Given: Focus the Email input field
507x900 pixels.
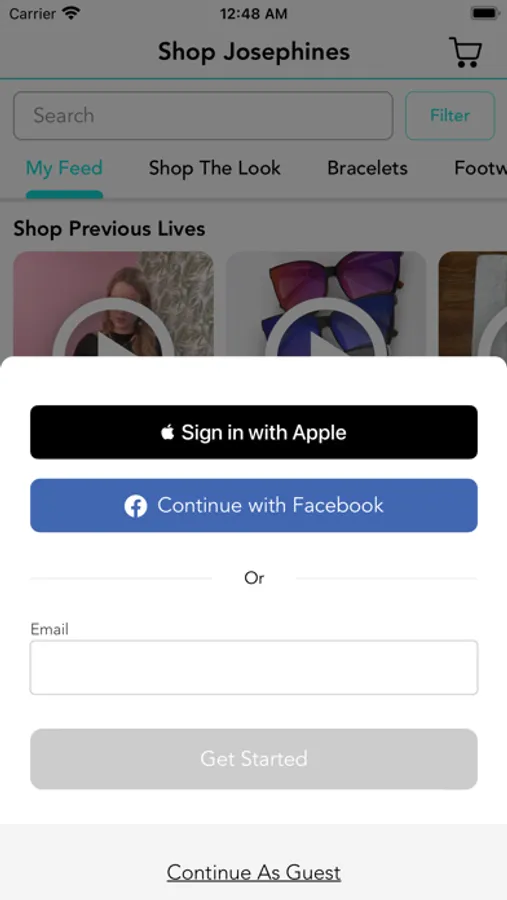Looking at the screenshot, I should pos(254,668).
